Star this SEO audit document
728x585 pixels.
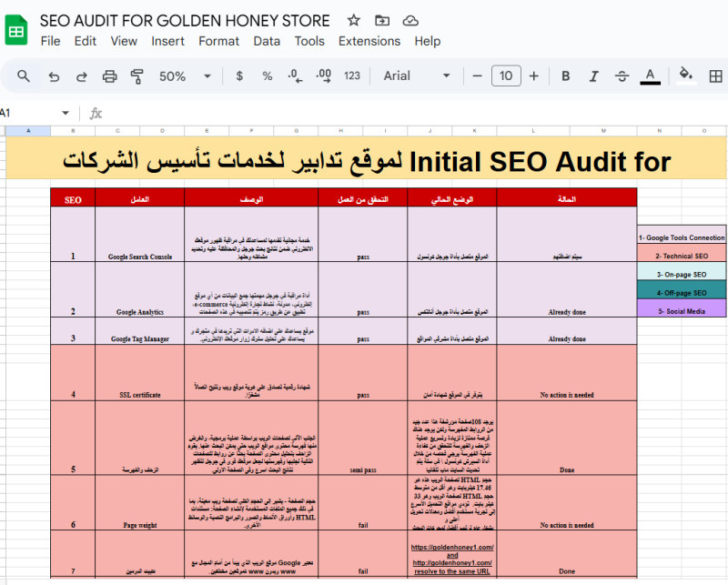point(354,20)
